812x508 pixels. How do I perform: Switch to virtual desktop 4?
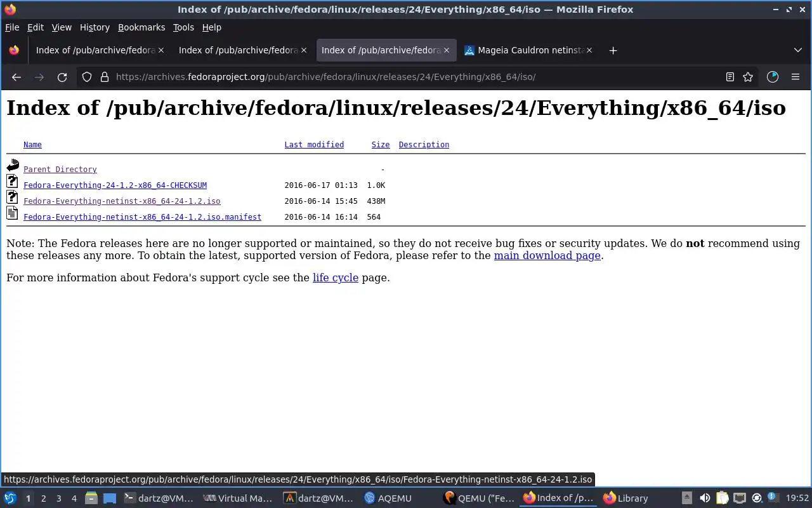click(74, 498)
